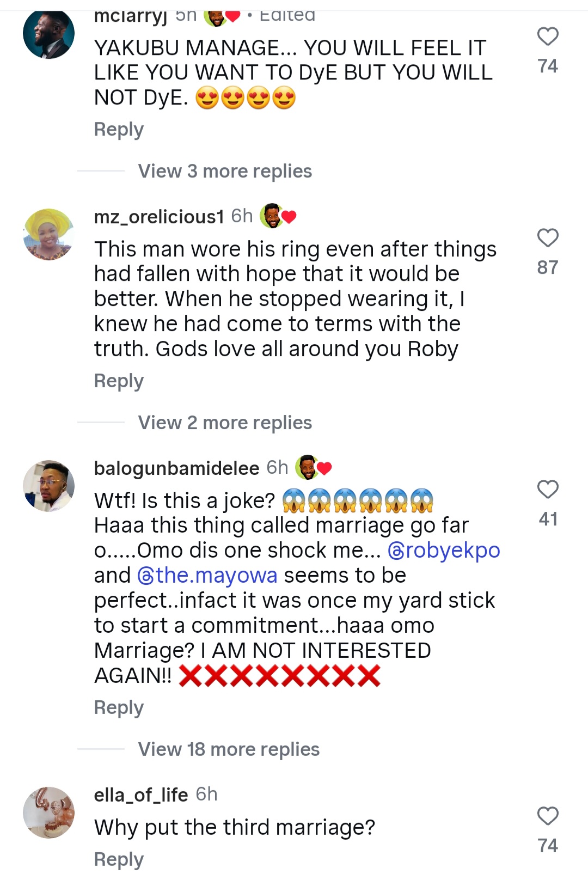The width and height of the screenshot is (588, 892).
Task: Tap creator-liked badge beside mz_orelicious1
Action: [278, 216]
